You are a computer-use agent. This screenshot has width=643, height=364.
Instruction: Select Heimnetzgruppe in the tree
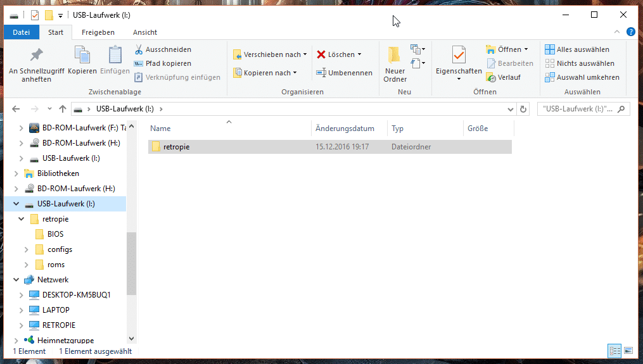[x=66, y=340]
